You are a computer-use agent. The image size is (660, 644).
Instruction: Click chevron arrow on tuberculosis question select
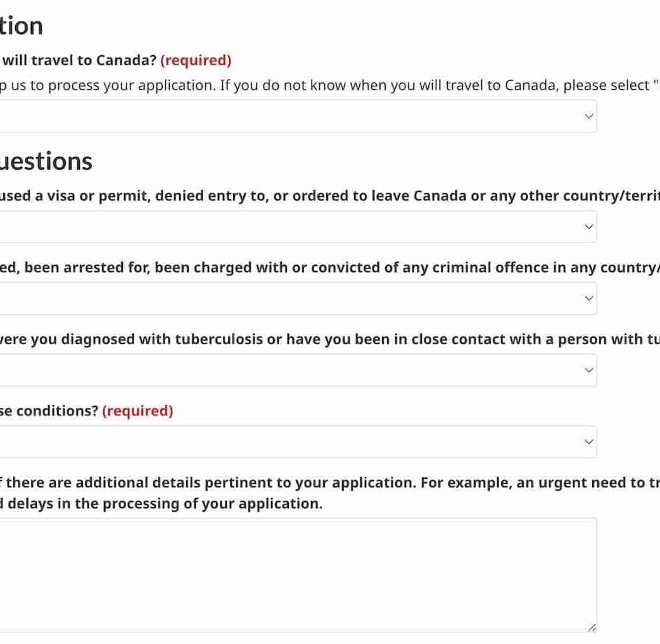coord(589,370)
